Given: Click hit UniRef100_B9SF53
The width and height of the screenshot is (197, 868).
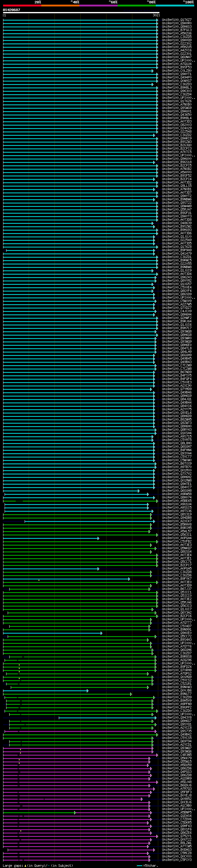Looking at the screenshot, I should [x=177, y=67].
